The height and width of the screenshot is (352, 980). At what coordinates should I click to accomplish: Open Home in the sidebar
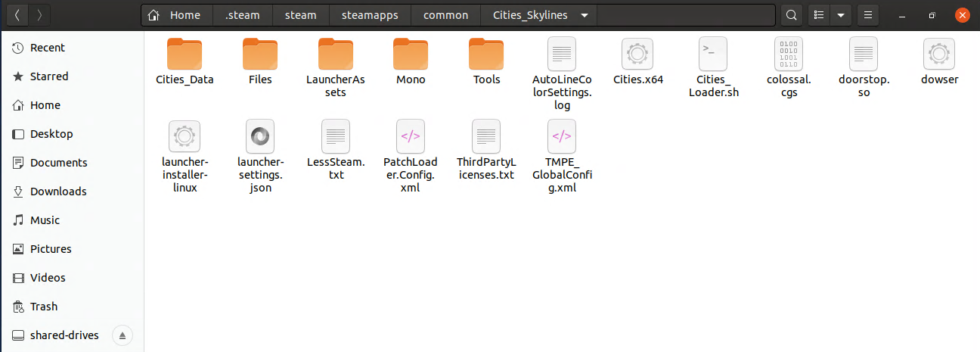pyautogui.click(x=72, y=105)
